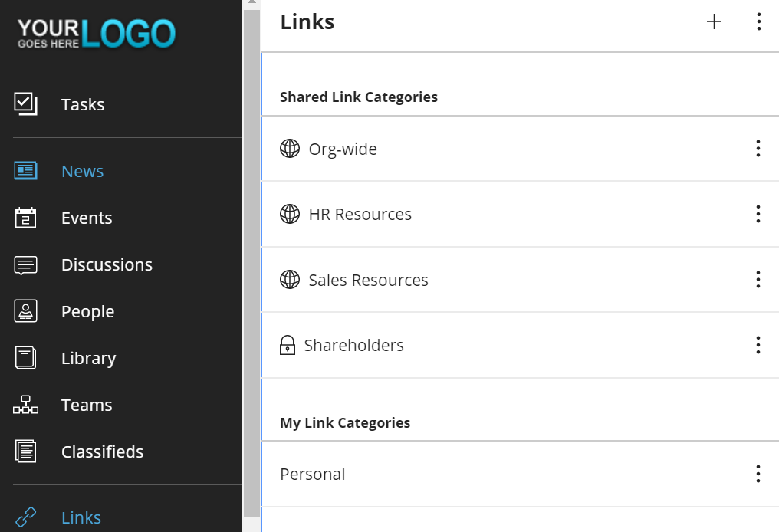Add a new link with the plus icon
This screenshot has width=779, height=532.
pyautogui.click(x=714, y=21)
